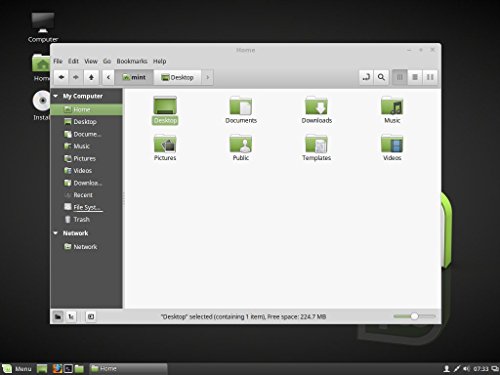The height and width of the screenshot is (375, 500).
Task: Click the 07:33 clock in the panel
Action: point(481,369)
